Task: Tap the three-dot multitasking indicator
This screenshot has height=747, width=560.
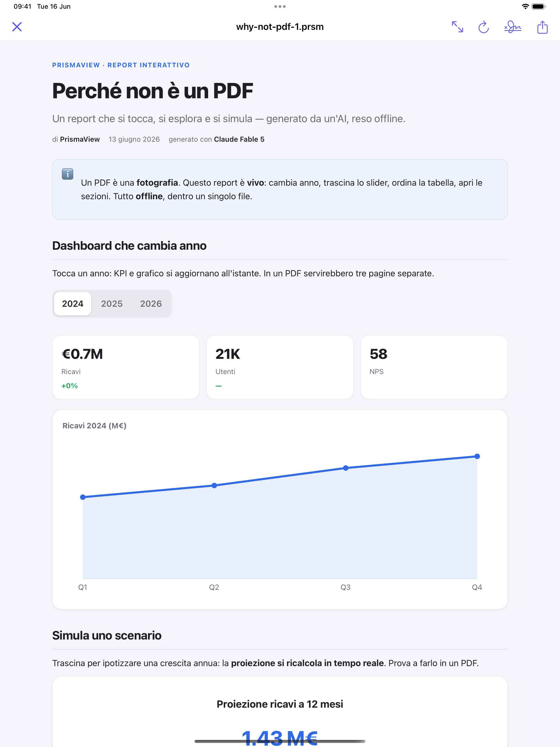Action: pyautogui.click(x=280, y=7)
